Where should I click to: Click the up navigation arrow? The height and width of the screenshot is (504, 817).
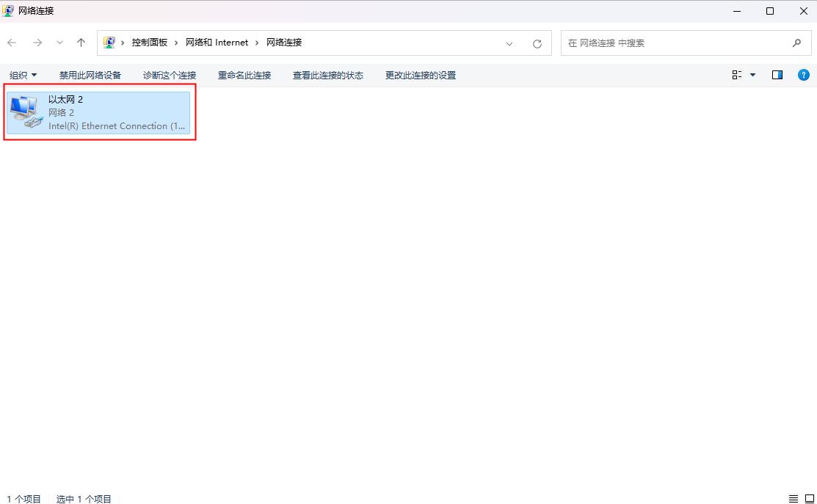point(81,42)
